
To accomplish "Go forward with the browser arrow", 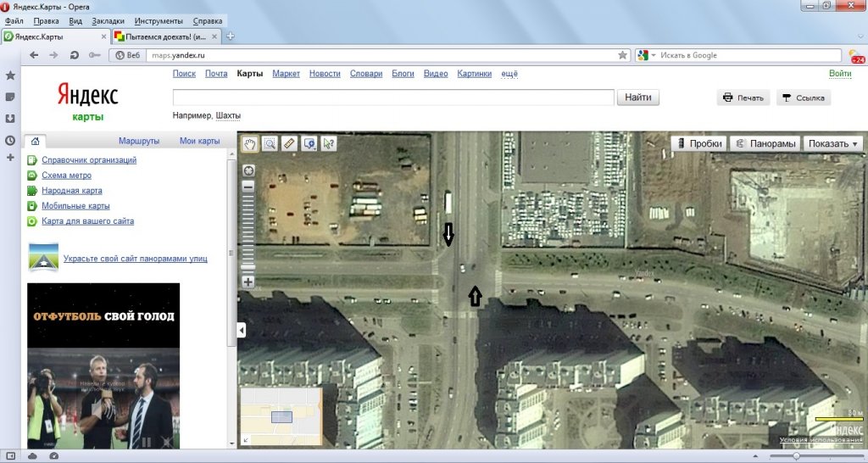I will click(53, 55).
